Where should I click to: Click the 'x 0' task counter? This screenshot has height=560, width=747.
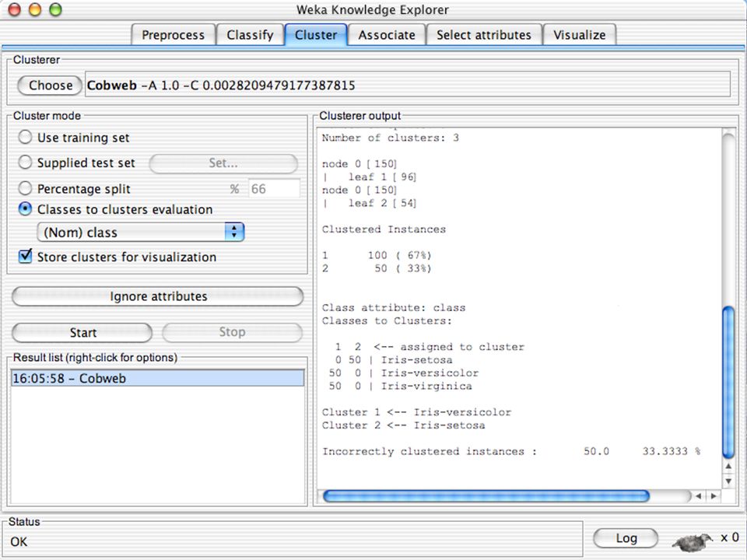(x=729, y=537)
